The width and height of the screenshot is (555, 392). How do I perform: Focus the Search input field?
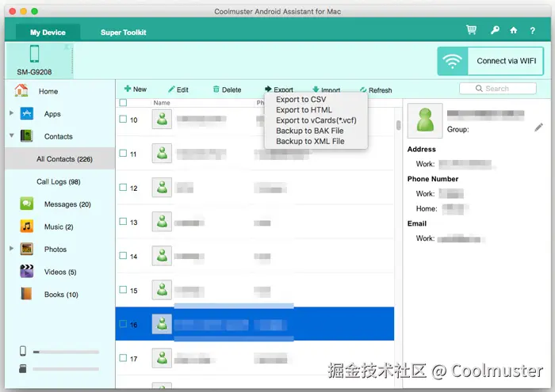pyautogui.click(x=497, y=89)
